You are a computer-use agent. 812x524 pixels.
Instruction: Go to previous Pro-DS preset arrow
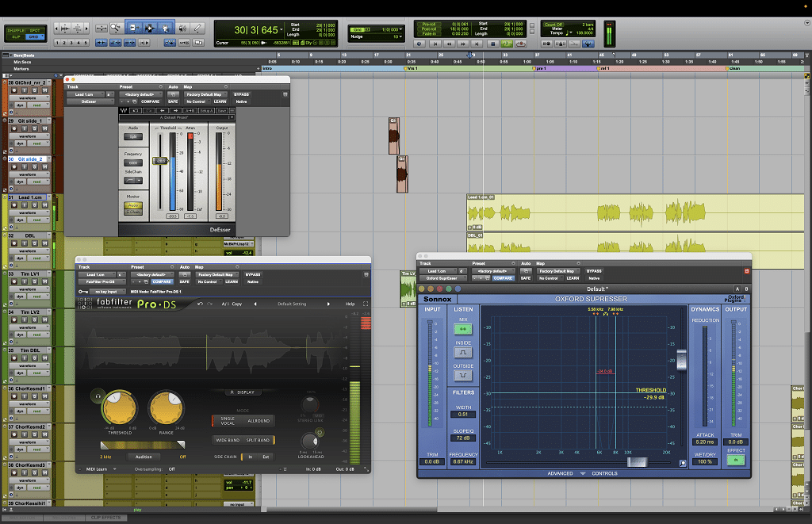click(x=255, y=304)
